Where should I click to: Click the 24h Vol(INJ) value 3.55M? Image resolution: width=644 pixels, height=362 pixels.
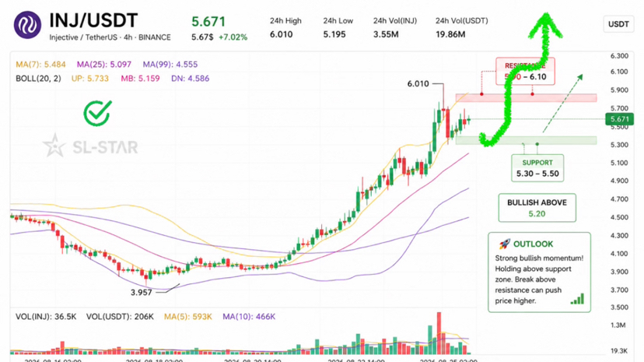tap(386, 34)
